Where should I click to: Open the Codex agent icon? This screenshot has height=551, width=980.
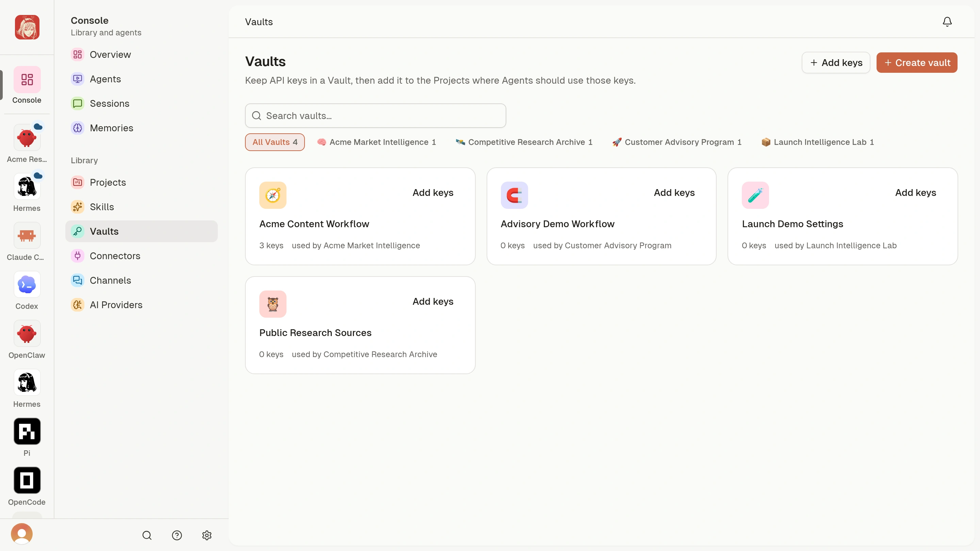click(27, 284)
